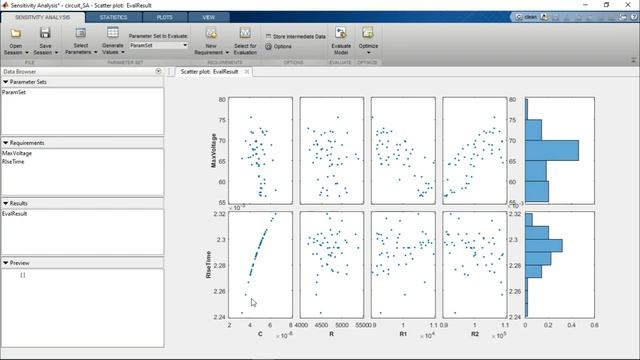The image size is (640, 360).
Task: Click the MATLAB logo in the title bar
Action: pyautogui.click(x=5, y=5)
